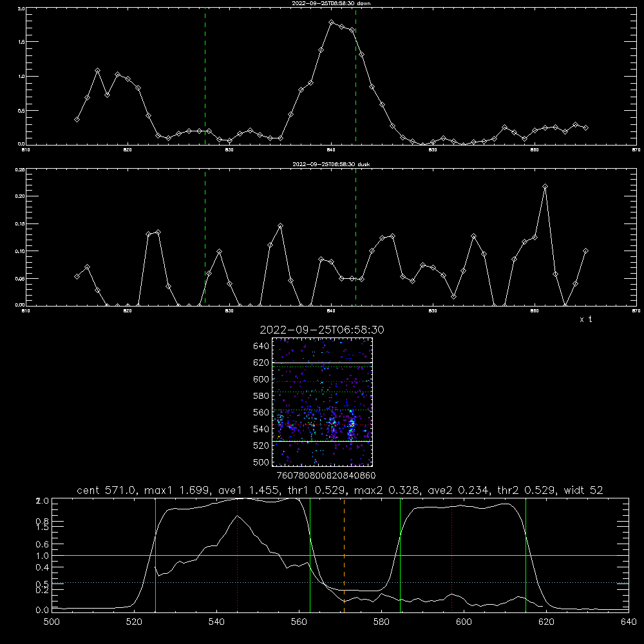Click left green dashed line in dusk plot
Screen dimensions: 644x644
point(205,237)
